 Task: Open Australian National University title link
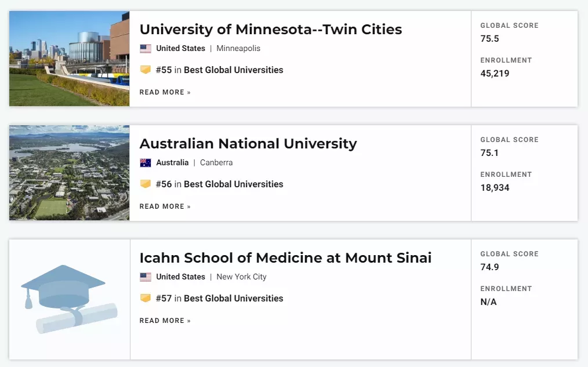(x=248, y=144)
